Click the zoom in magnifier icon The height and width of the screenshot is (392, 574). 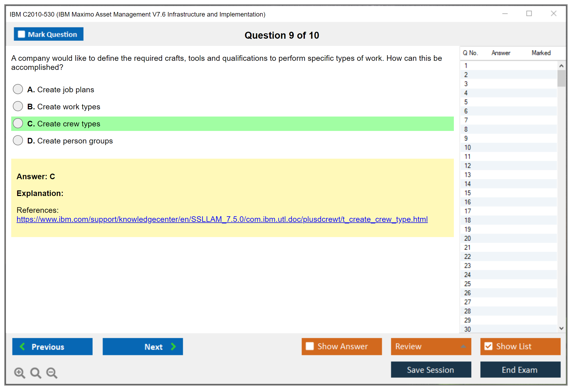[x=19, y=373]
